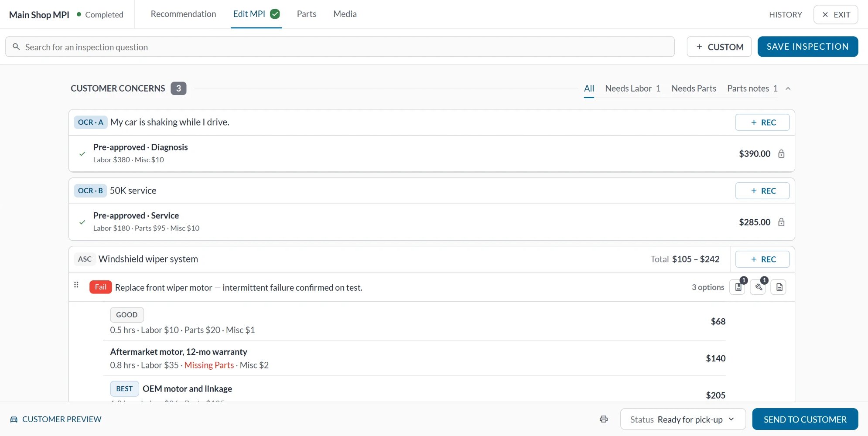Screen dimensions: 868x436
Task: Click SEND TO CUSTOMER
Action: coord(805,419)
